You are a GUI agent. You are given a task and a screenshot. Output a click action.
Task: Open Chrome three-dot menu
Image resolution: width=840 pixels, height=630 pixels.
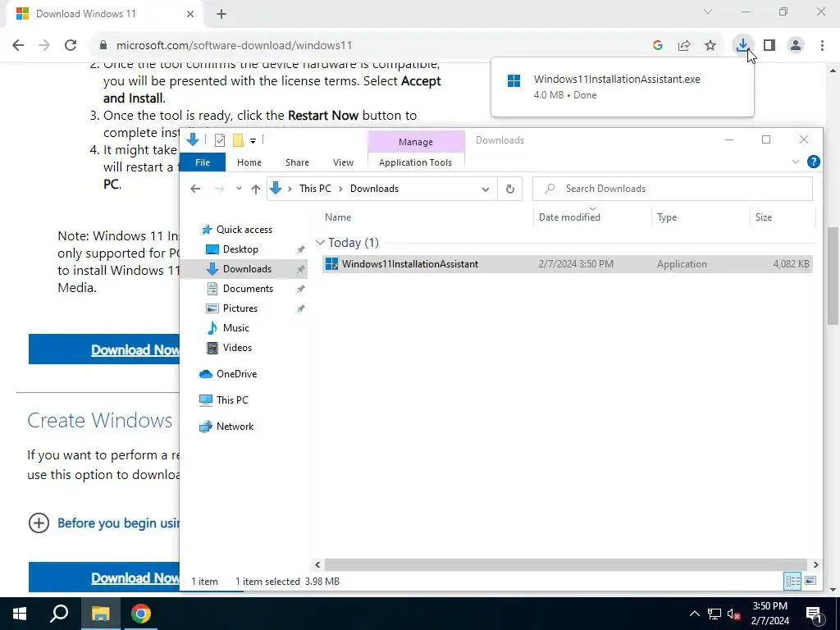click(x=822, y=46)
